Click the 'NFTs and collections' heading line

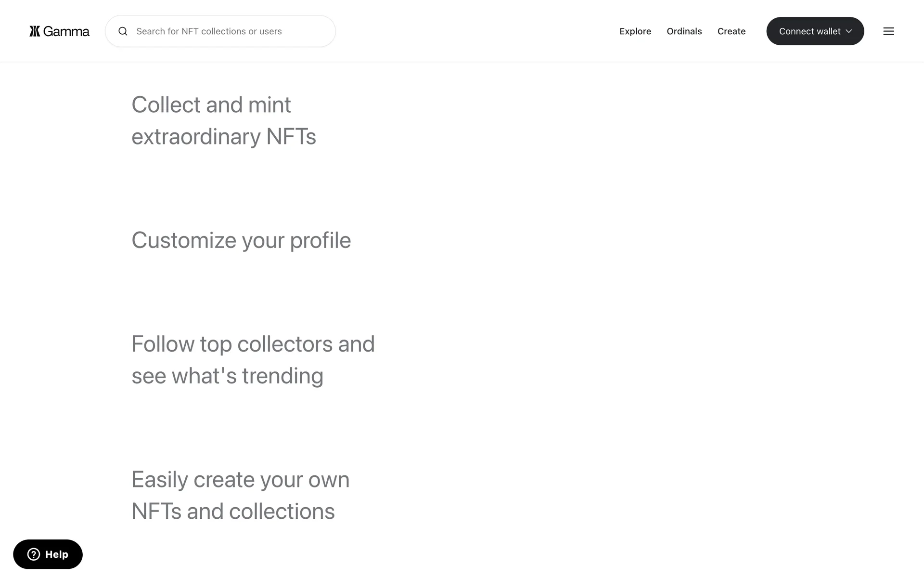(x=233, y=511)
